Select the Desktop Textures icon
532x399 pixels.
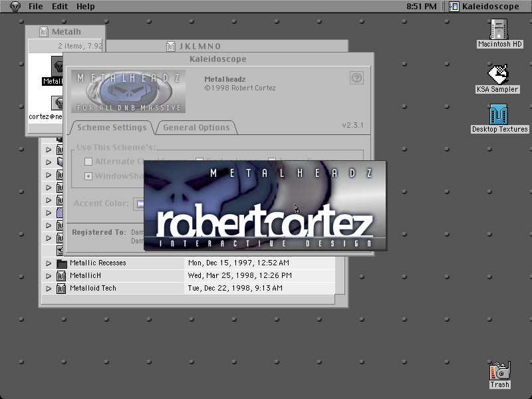499,114
